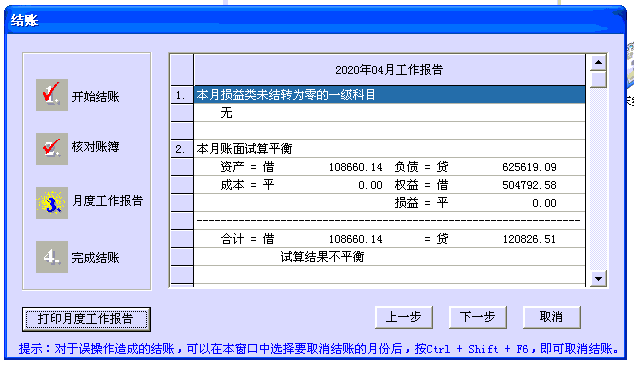This screenshot has height=367, width=634.
Task: Click the 打印月度工作报告 button
Action: (x=86, y=319)
